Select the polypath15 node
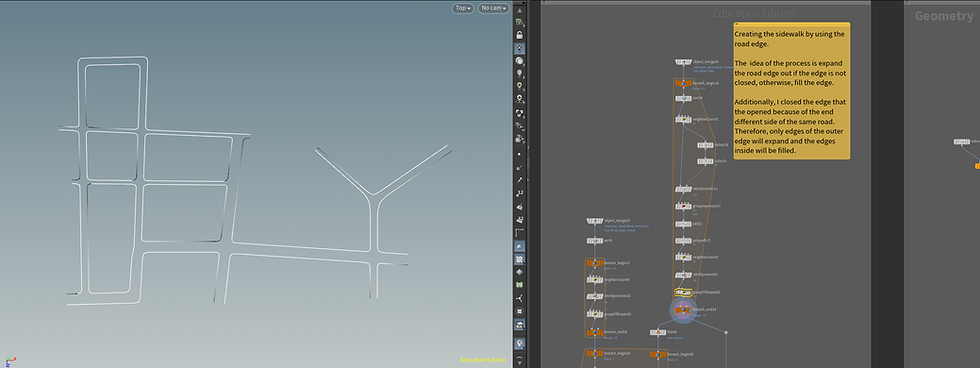The height and width of the screenshot is (368, 980). pos(683,240)
